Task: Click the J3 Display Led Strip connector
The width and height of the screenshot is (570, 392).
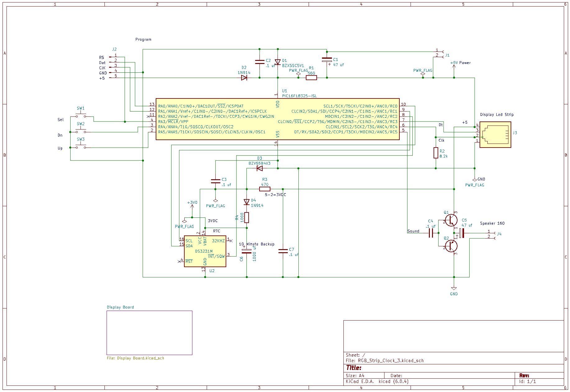Action: click(495, 134)
